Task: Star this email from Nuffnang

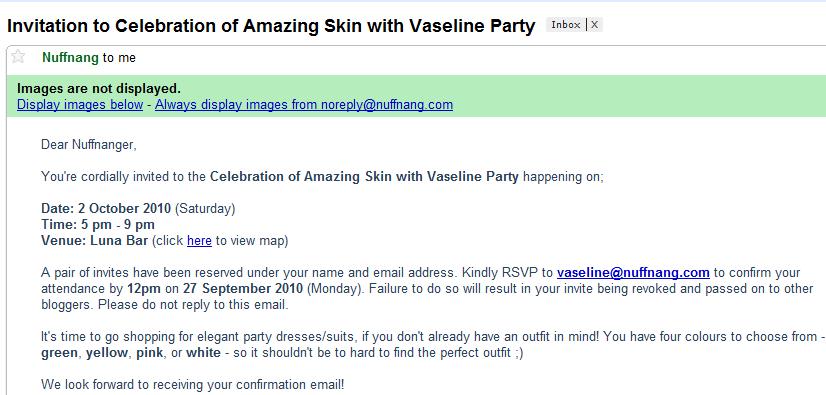Action: click(18, 57)
